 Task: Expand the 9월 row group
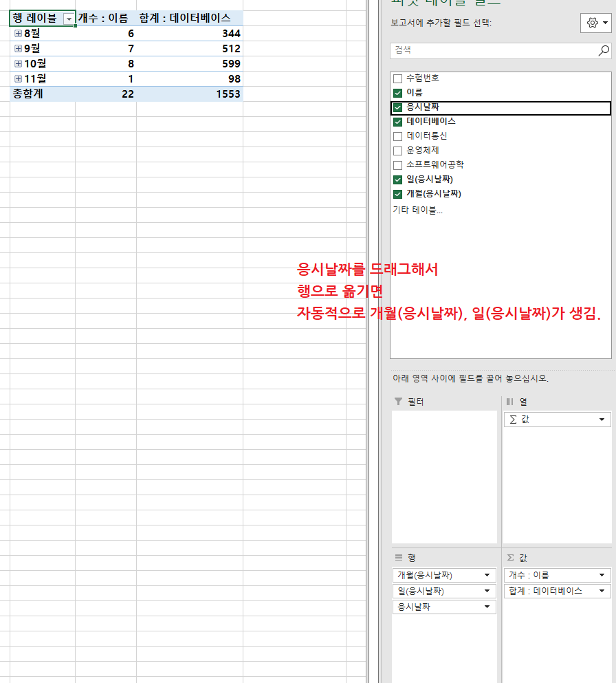tap(18, 48)
